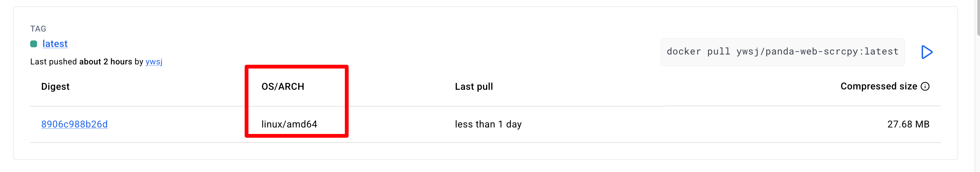980x172 pixels.
Task: Click ywsj/panda-web-scrcpy:latest image name in command
Action: (817, 52)
